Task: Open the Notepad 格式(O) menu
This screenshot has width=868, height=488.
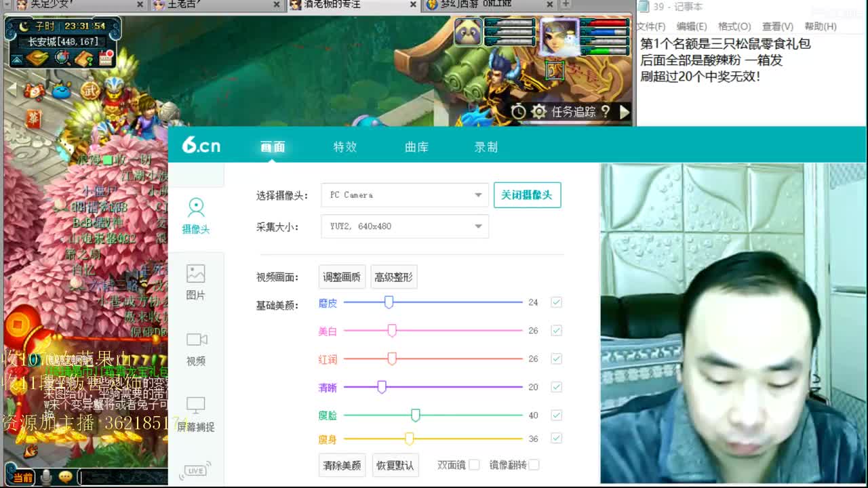Action: (734, 26)
